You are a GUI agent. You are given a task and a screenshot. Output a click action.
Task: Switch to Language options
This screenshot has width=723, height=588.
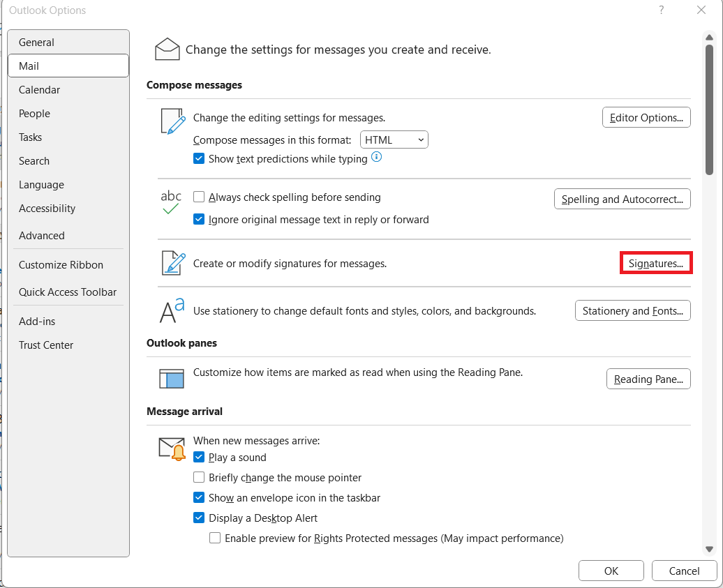(x=68, y=185)
